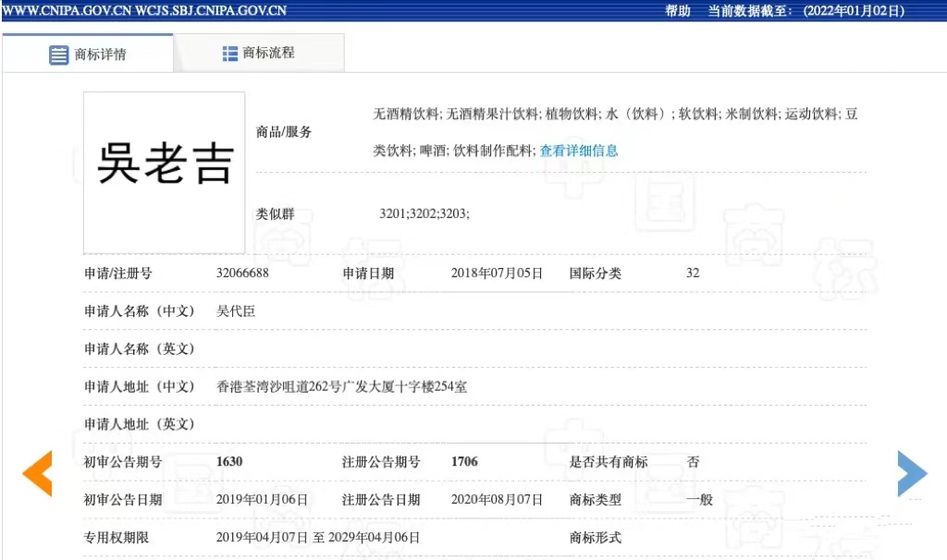The height and width of the screenshot is (560, 947).
Task: Click 帮助 in the top bar
Action: click(678, 11)
